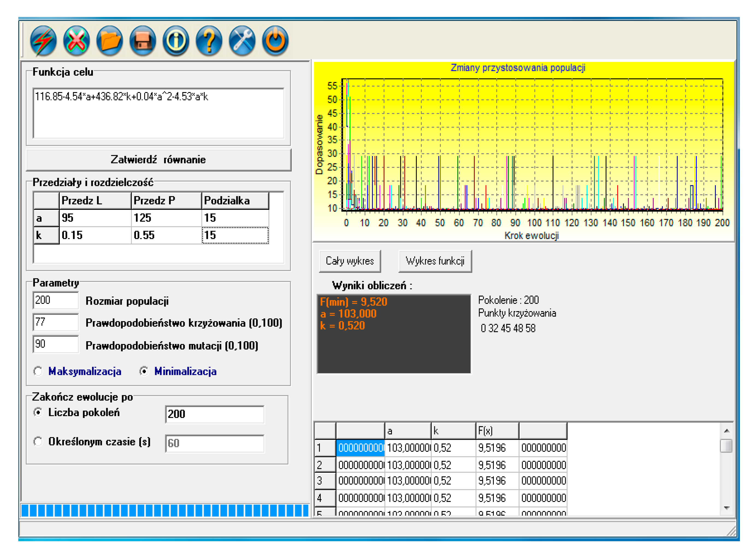Click the orange power exit icon
The width and height of the screenshot is (756, 559).
coord(275,41)
